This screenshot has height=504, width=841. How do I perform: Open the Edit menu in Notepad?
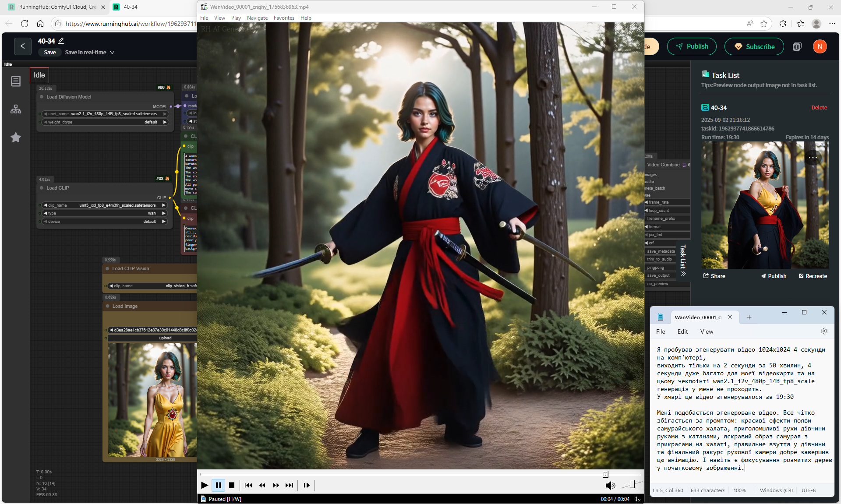(x=682, y=331)
